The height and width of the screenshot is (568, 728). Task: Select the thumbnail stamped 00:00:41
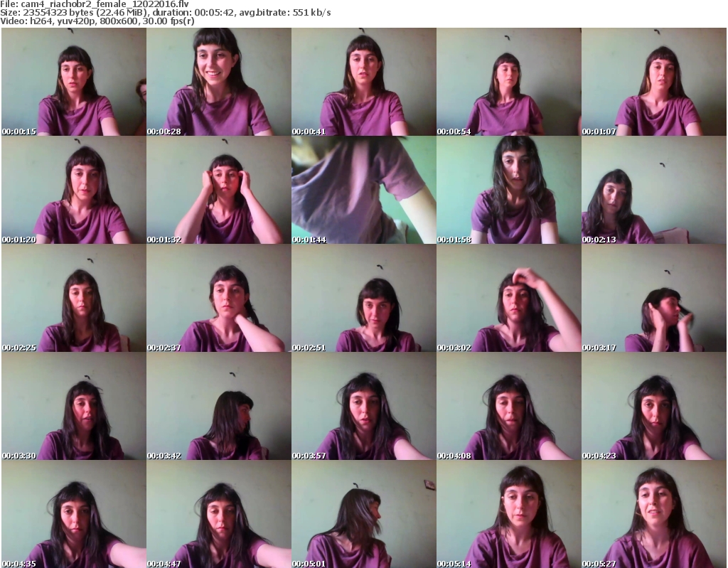363,82
